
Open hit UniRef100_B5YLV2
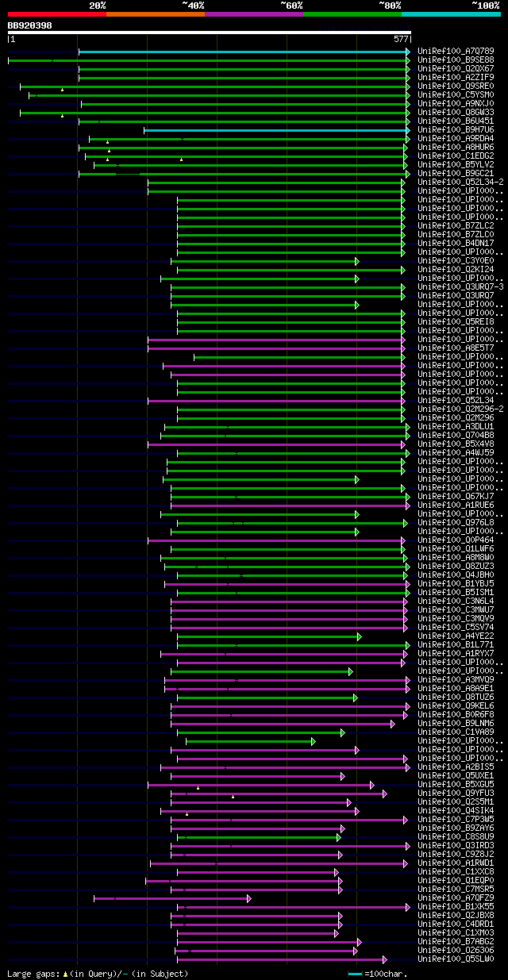pos(456,165)
